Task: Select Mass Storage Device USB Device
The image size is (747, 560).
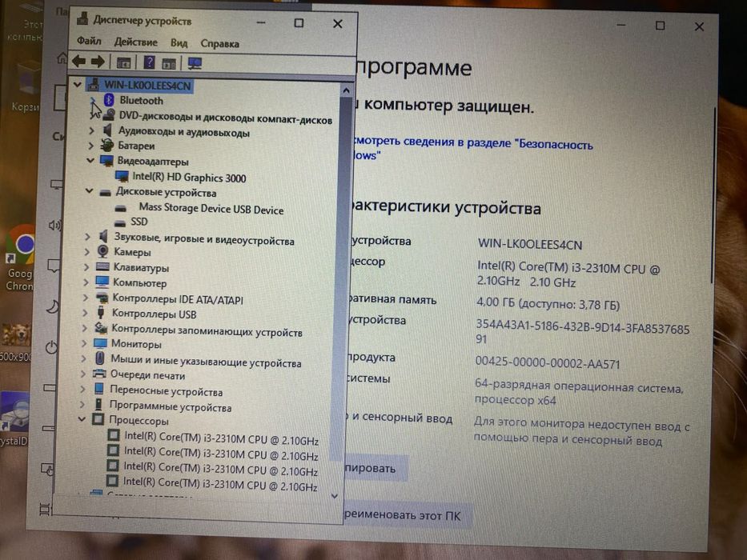Action: pyautogui.click(x=211, y=209)
